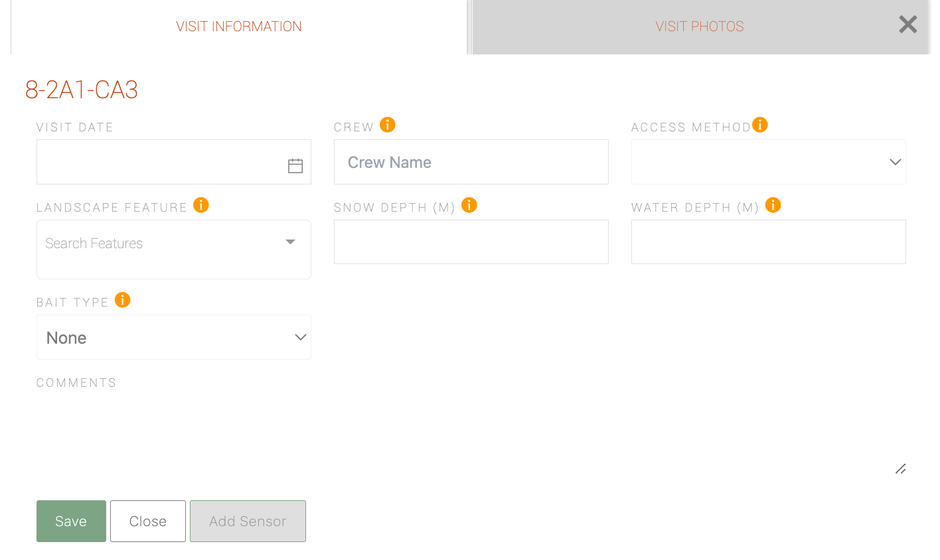Click the Snow Depth (M) input box
940x560 pixels.
(471, 242)
